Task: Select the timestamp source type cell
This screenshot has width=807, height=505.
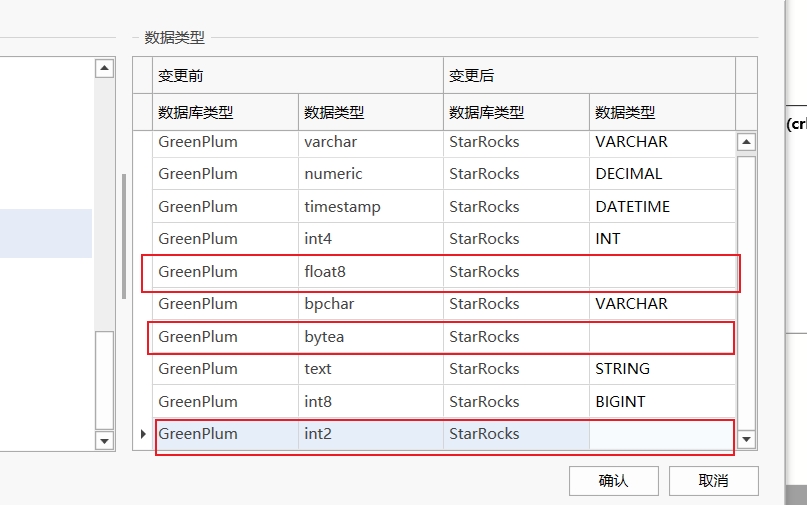Action: point(371,206)
